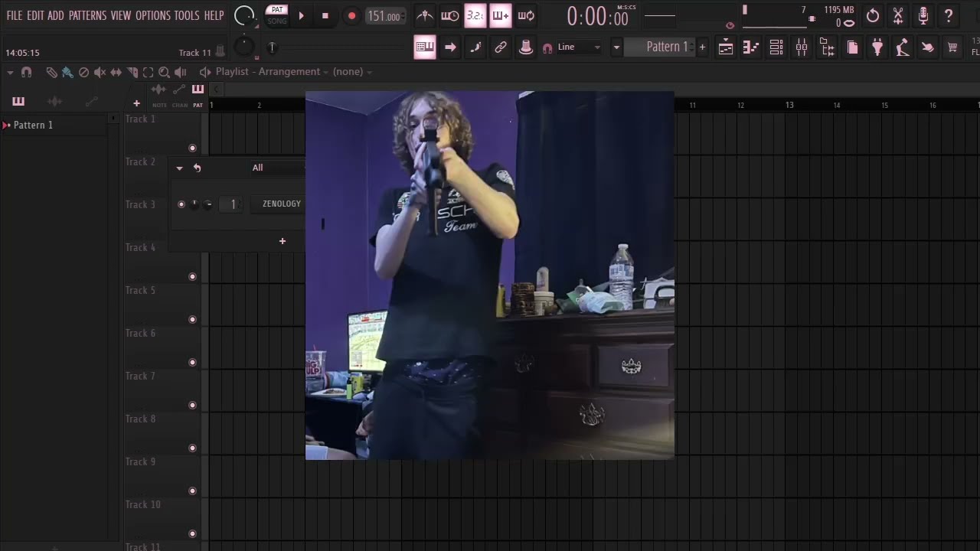Open the TOOLS menu

[187, 15]
